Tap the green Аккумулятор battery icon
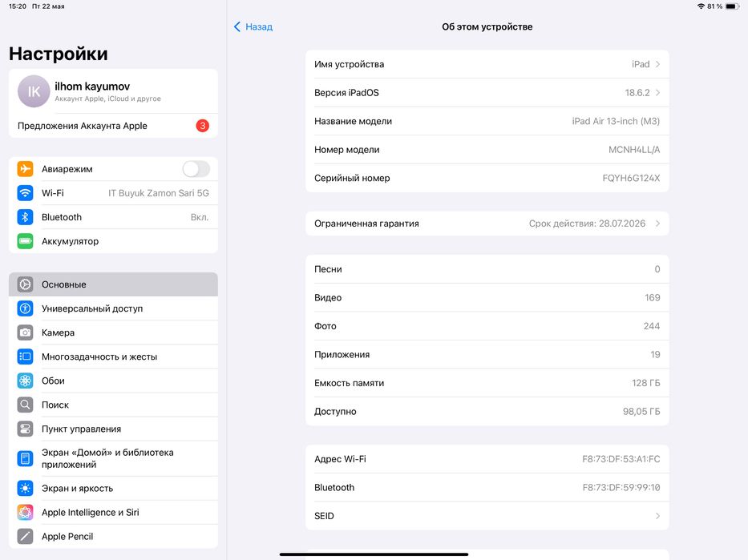 (26, 241)
